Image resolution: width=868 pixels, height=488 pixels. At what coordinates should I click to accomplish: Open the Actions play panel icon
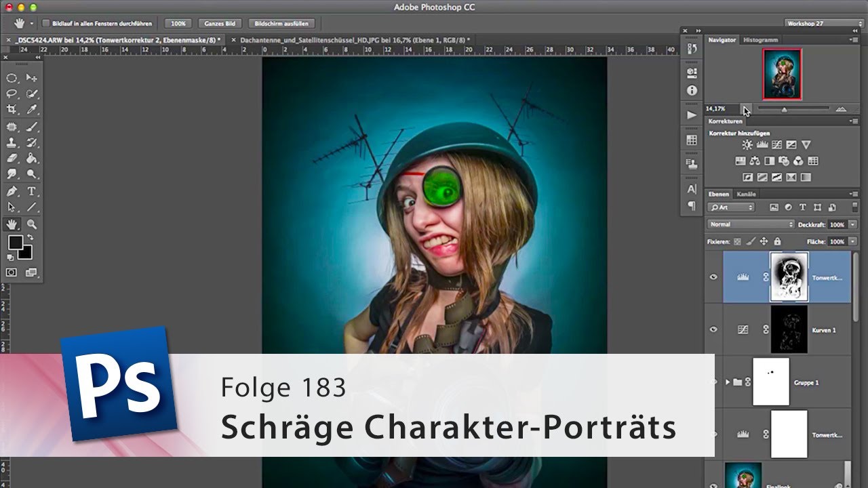692,115
